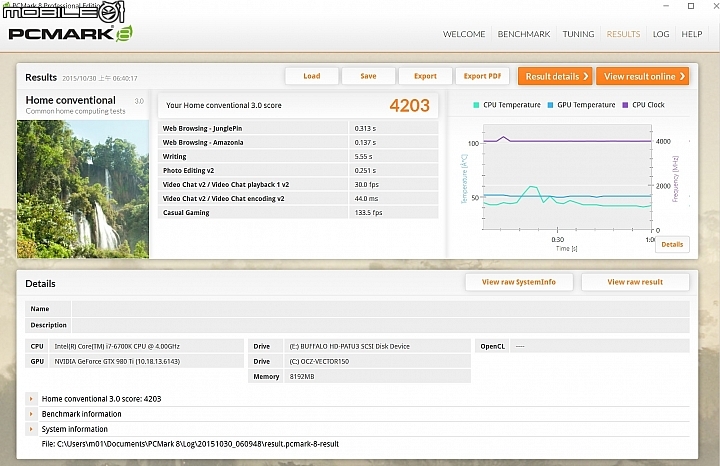Select the Writing result row
This screenshot has width=720, height=466.
pyautogui.click(x=298, y=157)
